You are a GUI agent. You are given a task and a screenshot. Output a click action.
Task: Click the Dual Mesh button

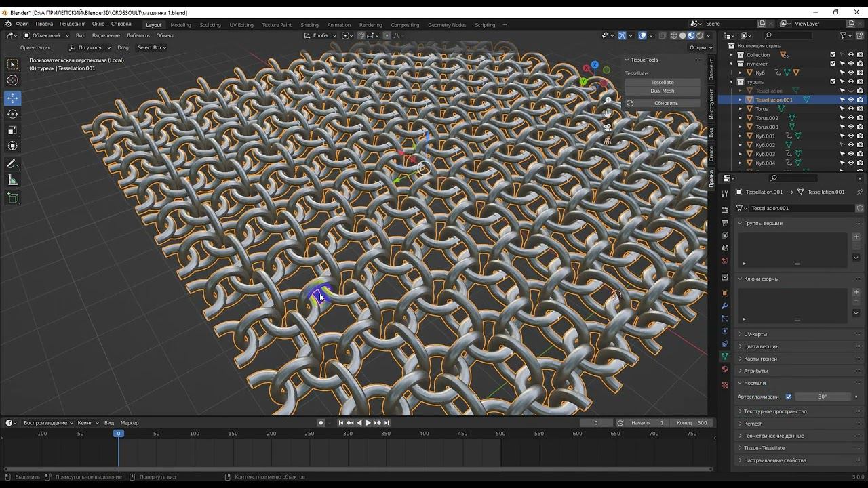tap(662, 91)
